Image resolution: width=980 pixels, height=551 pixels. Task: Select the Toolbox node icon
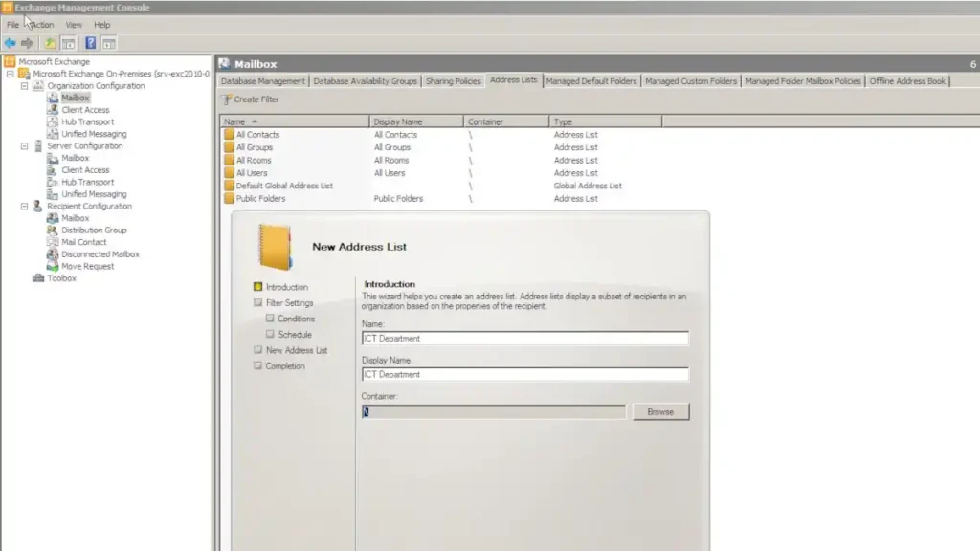38,278
